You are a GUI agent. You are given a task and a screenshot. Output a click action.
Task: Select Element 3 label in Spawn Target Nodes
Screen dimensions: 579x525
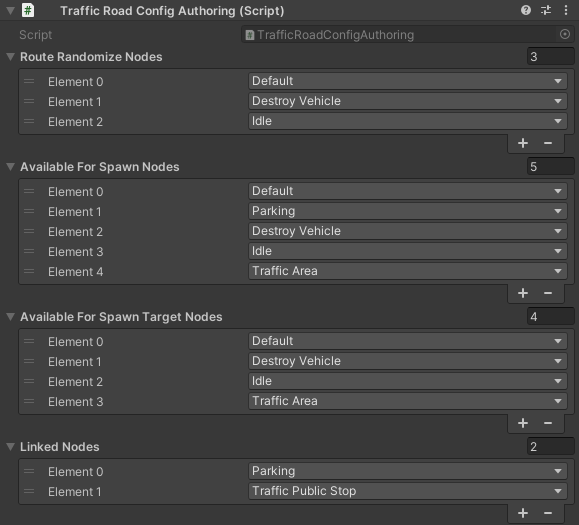click(75, 402)
